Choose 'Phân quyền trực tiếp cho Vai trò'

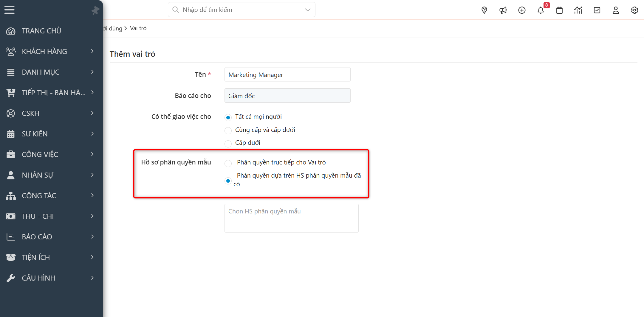point(228,163)
